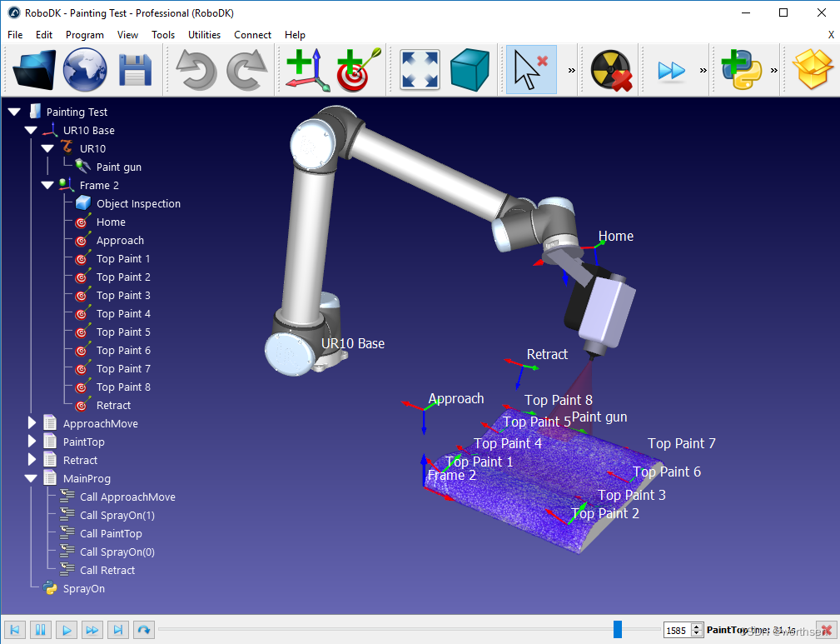Select Top Paint 8 in tree
This screenshot has height=644, width=840.
(123, 387)
